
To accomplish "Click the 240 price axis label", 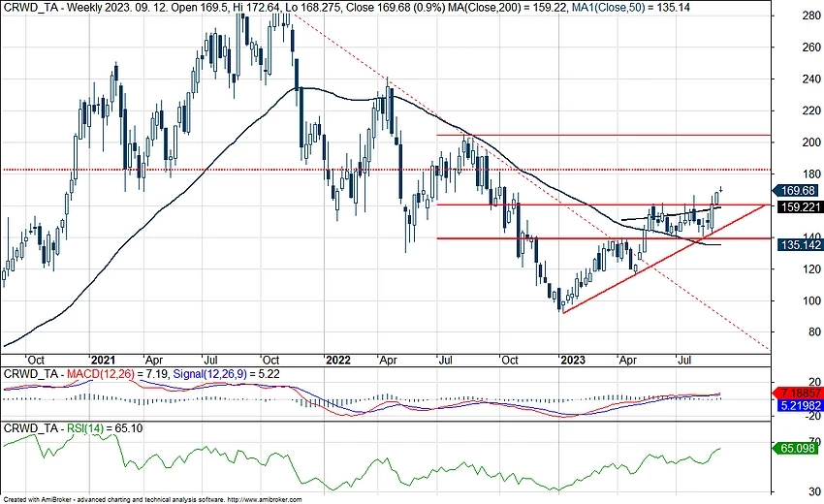I will click(x=810, y=79).
